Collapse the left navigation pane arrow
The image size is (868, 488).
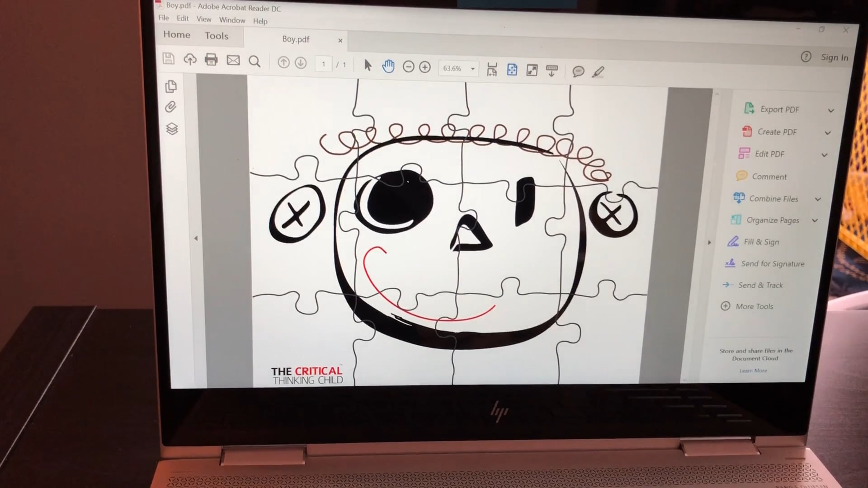tap(196, 238)
